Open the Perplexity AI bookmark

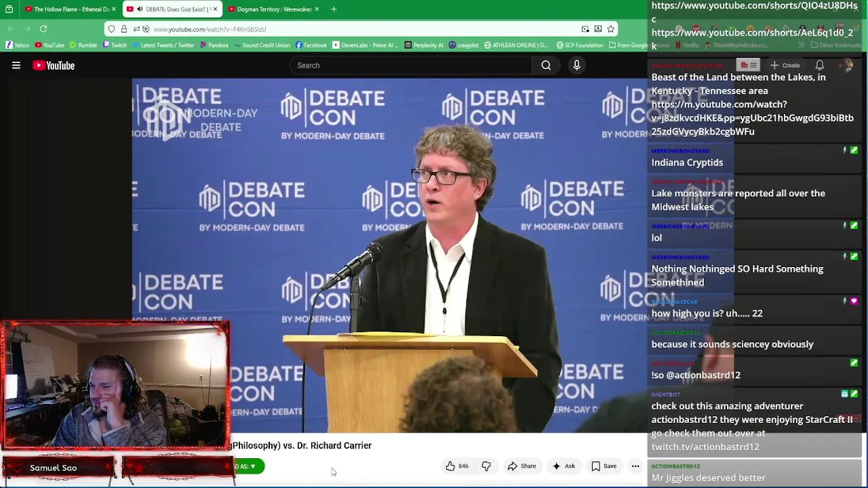[424, 45]
